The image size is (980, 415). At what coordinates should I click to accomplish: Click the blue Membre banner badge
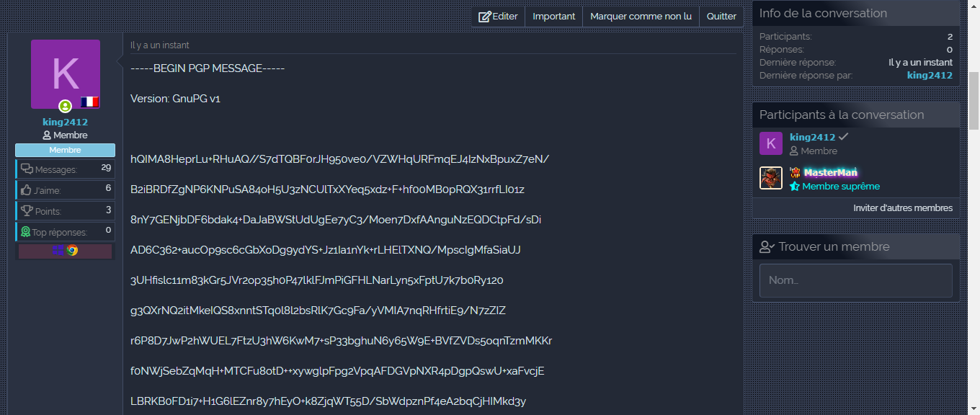coord(65,150)
